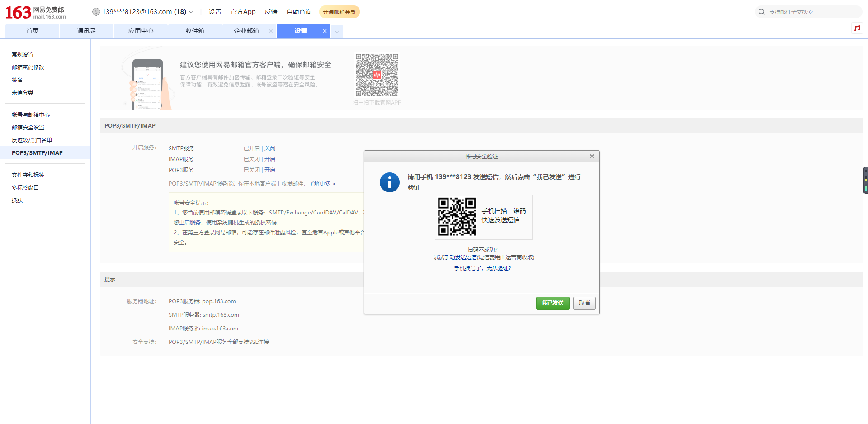The image size is (868, 424).
Task: Open 签名 settings in the sidebar
Action: pyautogui.click(x=17, y=80)
